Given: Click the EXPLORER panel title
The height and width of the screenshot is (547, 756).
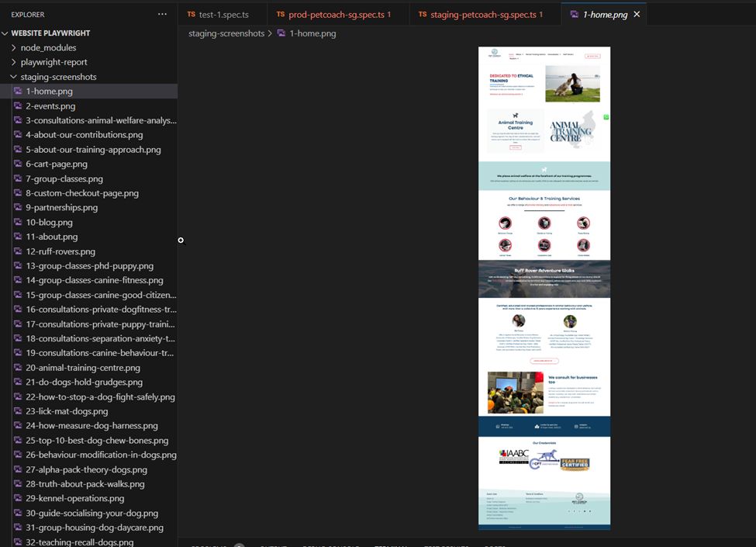Looking at the screenshot, I should tap(27, 15).
